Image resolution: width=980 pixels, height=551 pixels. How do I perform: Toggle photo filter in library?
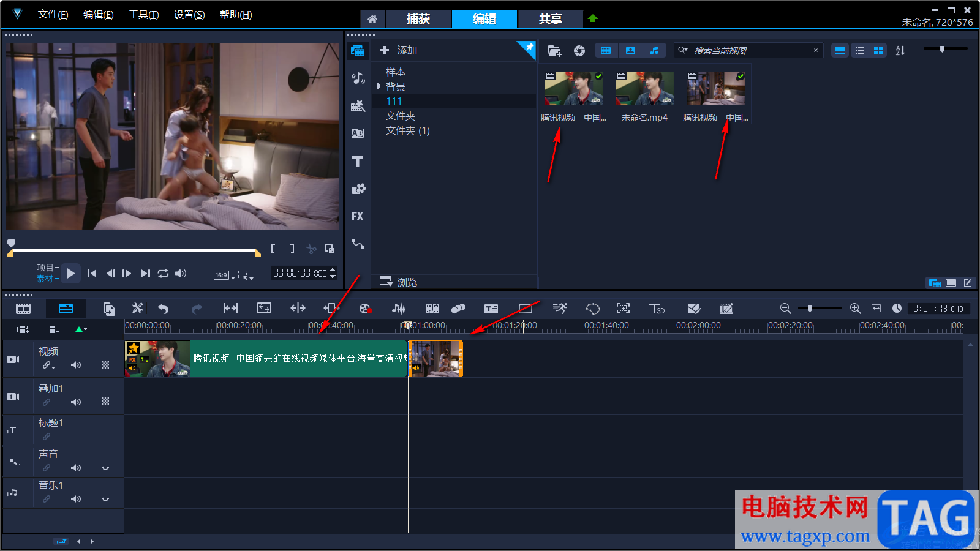coord(630,51)
